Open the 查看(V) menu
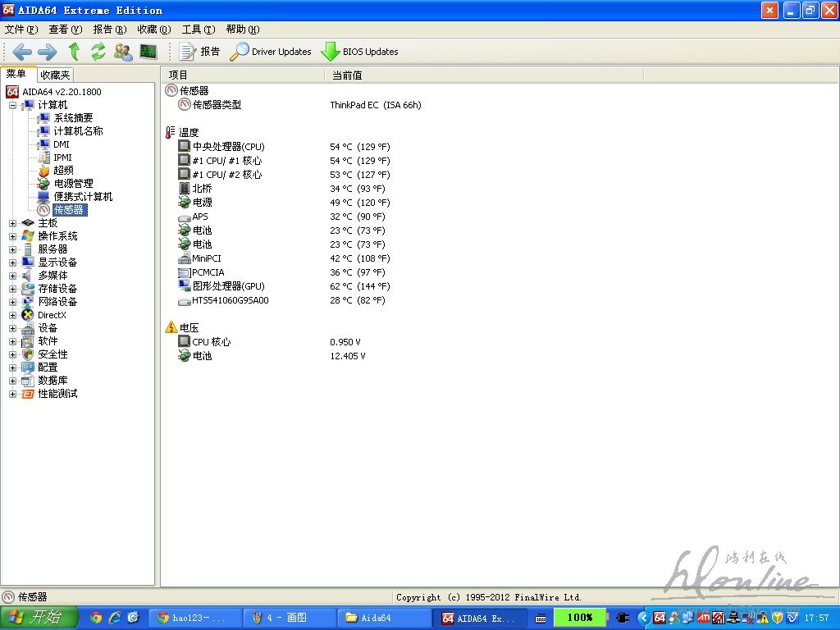This screenshot has width=840, height=630. [66, 30]
